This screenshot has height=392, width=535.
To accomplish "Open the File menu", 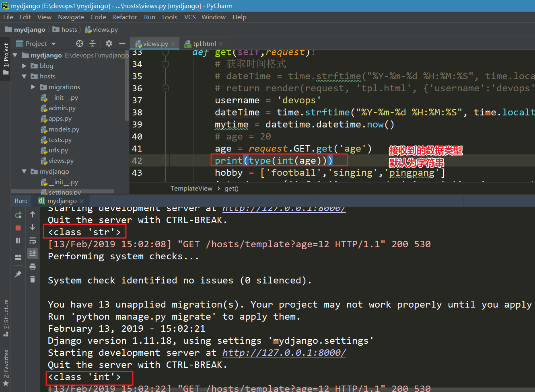I will [x=8, y=17].
